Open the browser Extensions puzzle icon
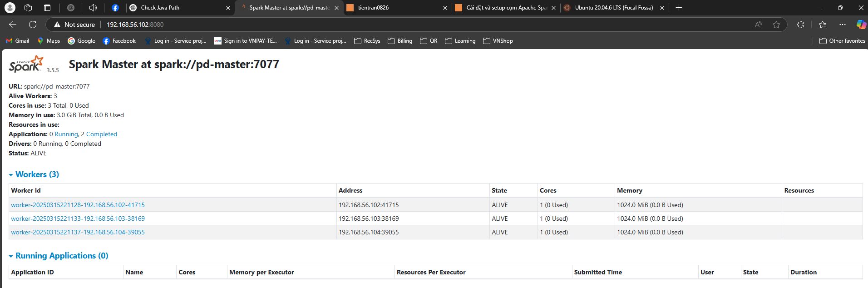This screenshot has width=868, height=288. tap(800, 25)
